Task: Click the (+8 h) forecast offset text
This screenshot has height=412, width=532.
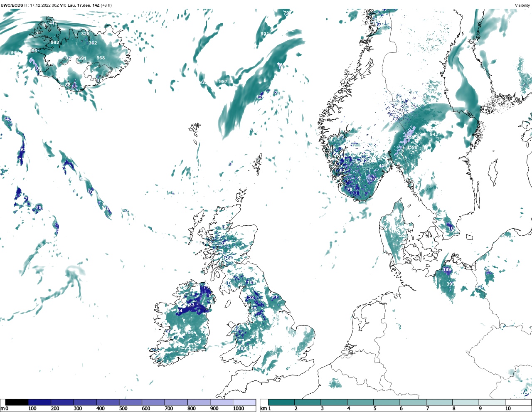Action: tap(106, 5)
